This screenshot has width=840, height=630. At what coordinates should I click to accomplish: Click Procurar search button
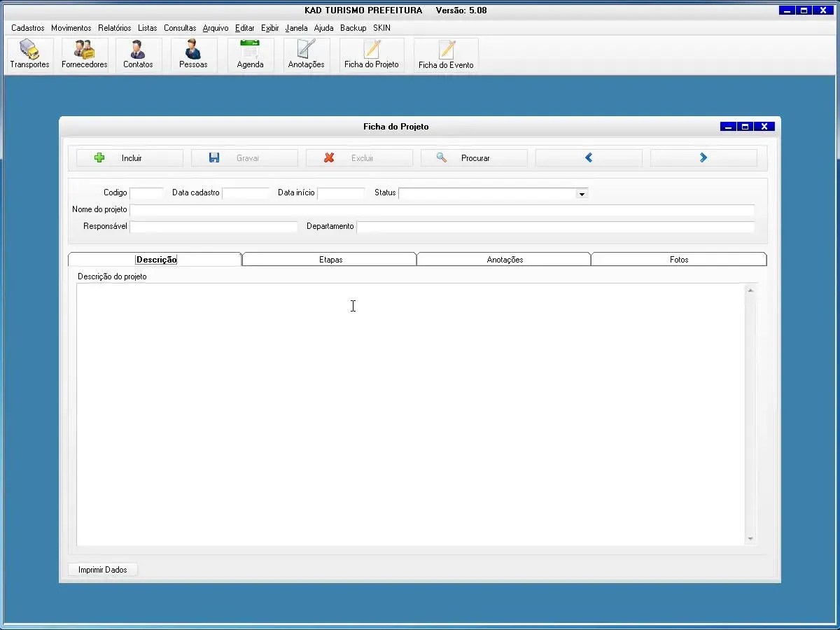click(x=474, y=158)
